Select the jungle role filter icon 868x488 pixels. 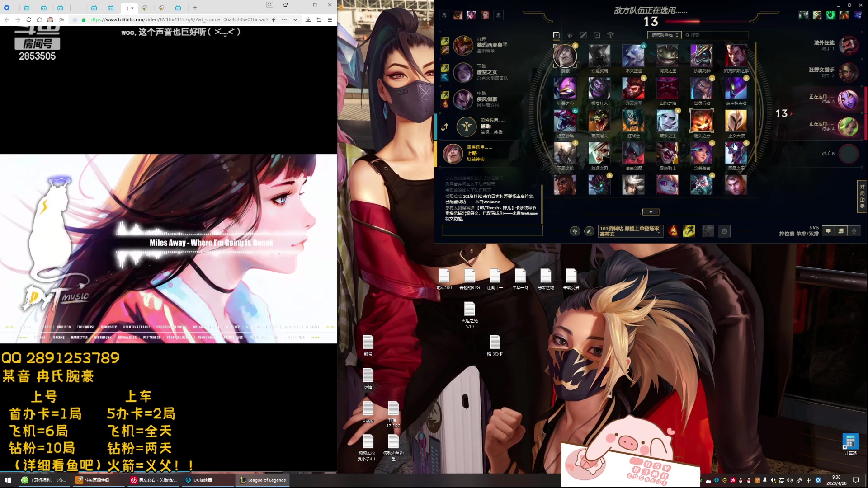pos(570,35)
